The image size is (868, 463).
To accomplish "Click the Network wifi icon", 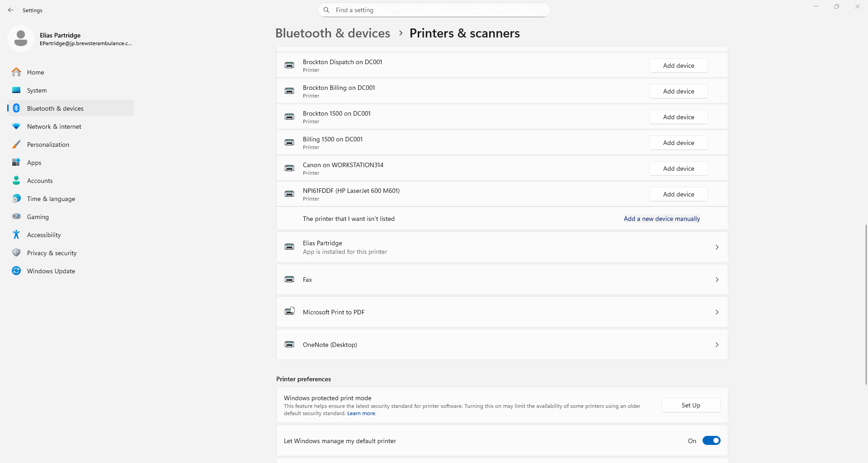I will [x=16, y=126].
